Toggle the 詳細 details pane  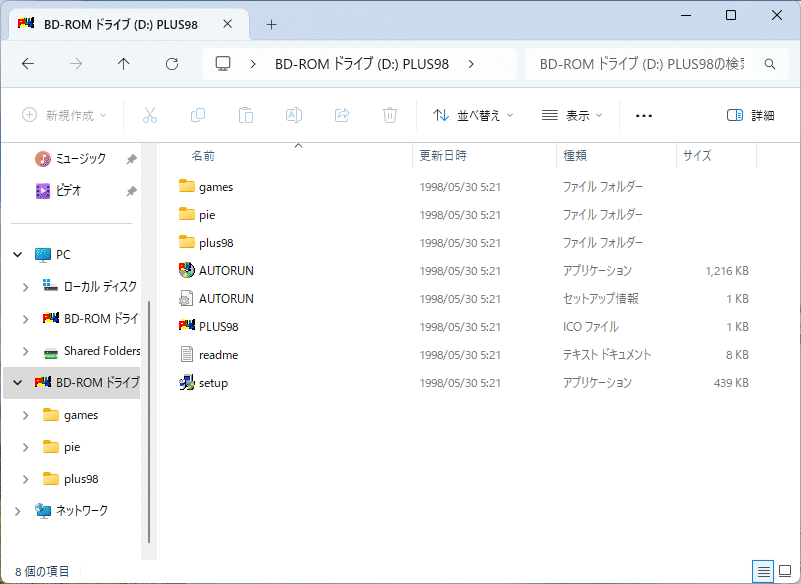pos(750,115)
